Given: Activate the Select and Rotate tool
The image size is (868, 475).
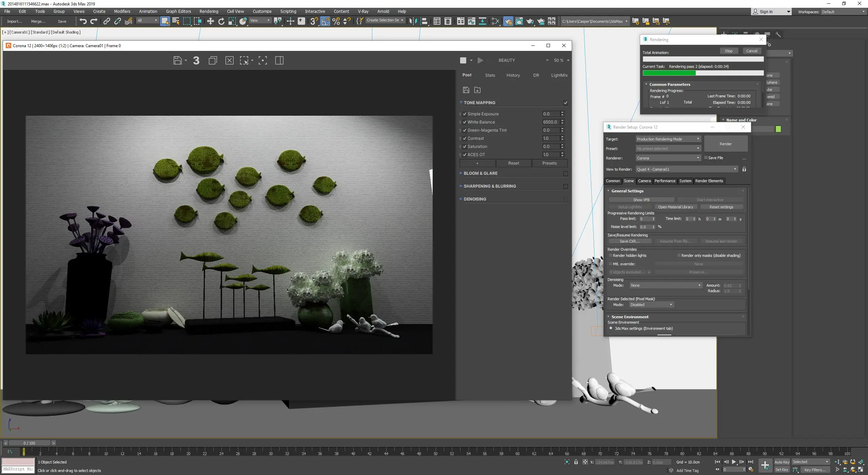Looking at the screenshot, I should tap(221, 21).
